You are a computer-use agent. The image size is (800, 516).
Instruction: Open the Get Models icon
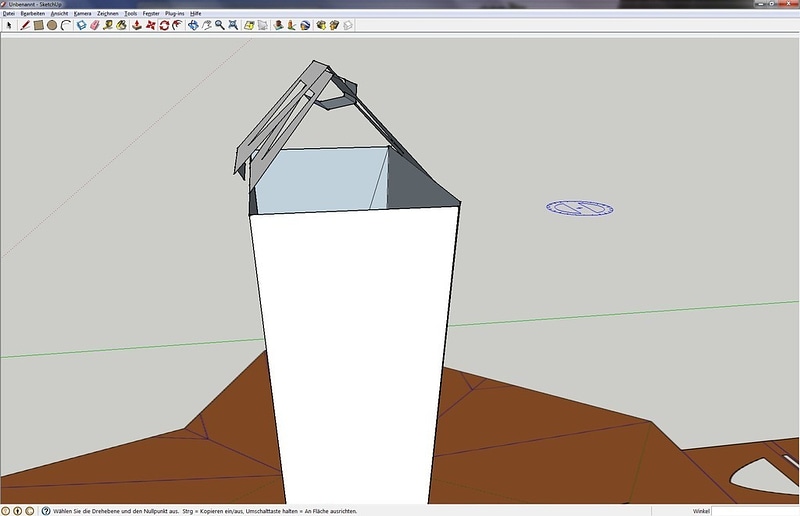click(321, 25)
